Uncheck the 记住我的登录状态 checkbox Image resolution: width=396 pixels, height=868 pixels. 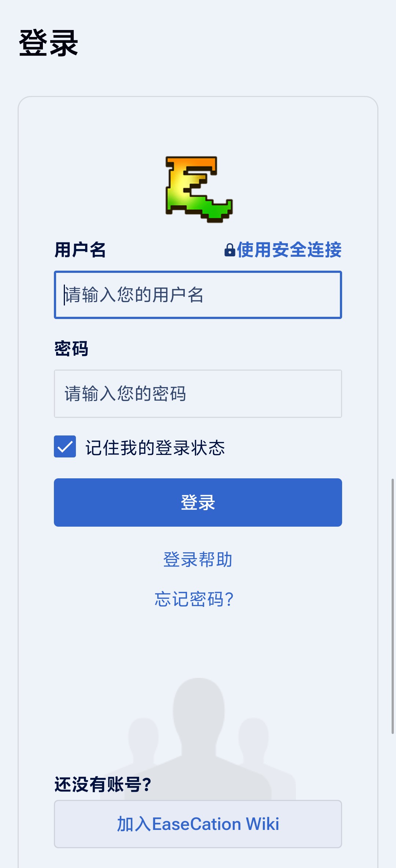[x=65, y=446]
